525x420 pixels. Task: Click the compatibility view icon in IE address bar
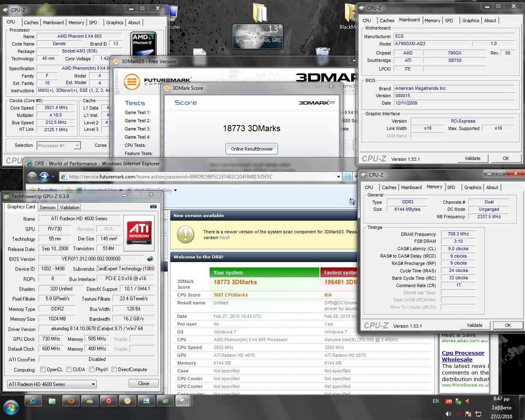(347, 177)
